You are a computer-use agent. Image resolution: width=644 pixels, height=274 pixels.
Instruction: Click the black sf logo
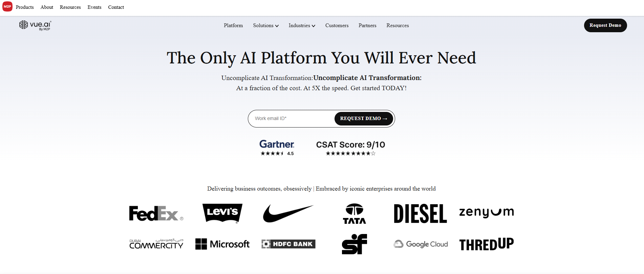[355, 244]
